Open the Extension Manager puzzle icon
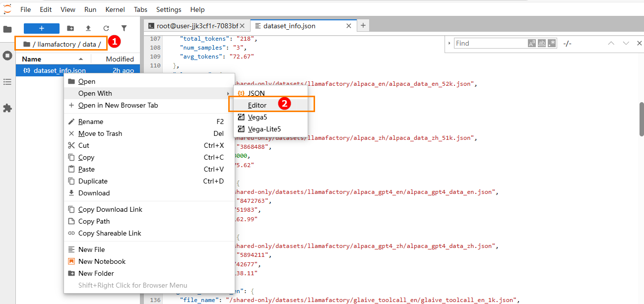The image size is (644, 304). coord(7,108)
